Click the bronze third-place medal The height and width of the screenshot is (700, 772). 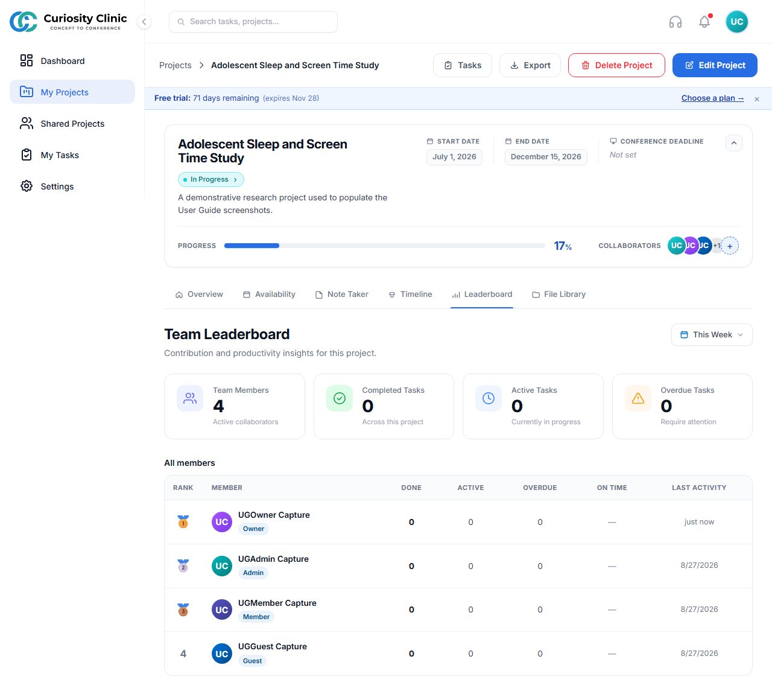tap(183, 609)
